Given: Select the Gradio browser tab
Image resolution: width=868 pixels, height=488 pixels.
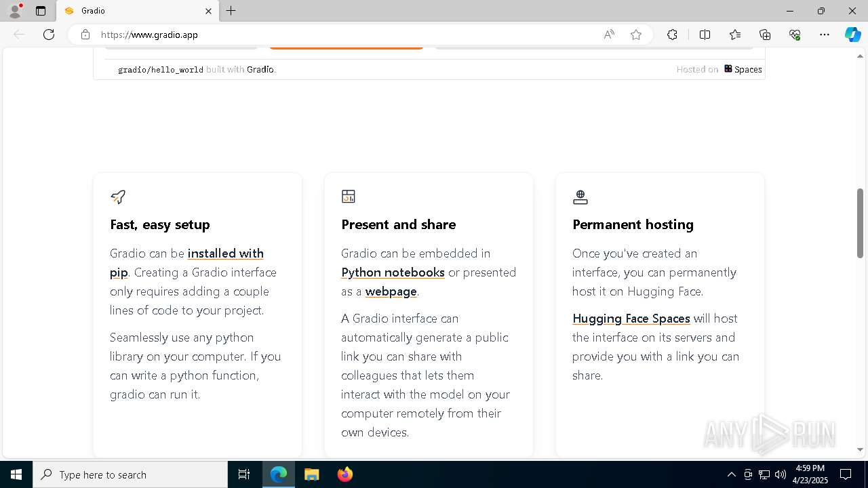Looking at the screenshot, I should (x=138, y=11).
